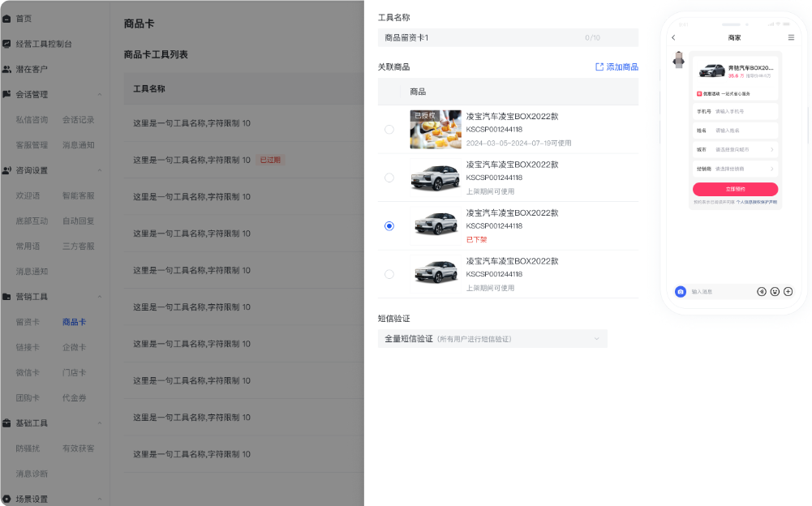Viewport: 812px width, 506px height.
Task: Open 留资卡 menu item
Action: click(x=28, y=322)
